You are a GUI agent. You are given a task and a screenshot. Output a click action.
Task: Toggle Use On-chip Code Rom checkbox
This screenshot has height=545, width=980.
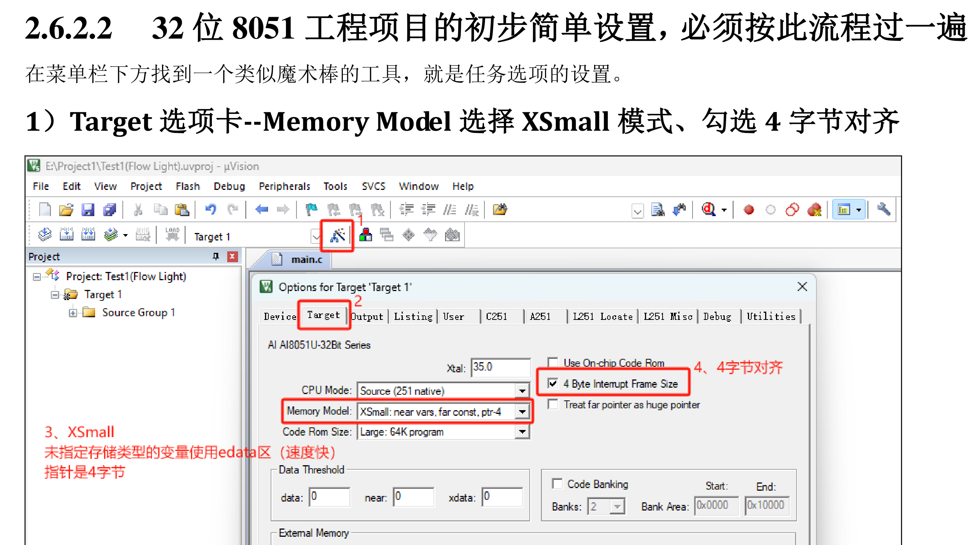tap(553, 362)
